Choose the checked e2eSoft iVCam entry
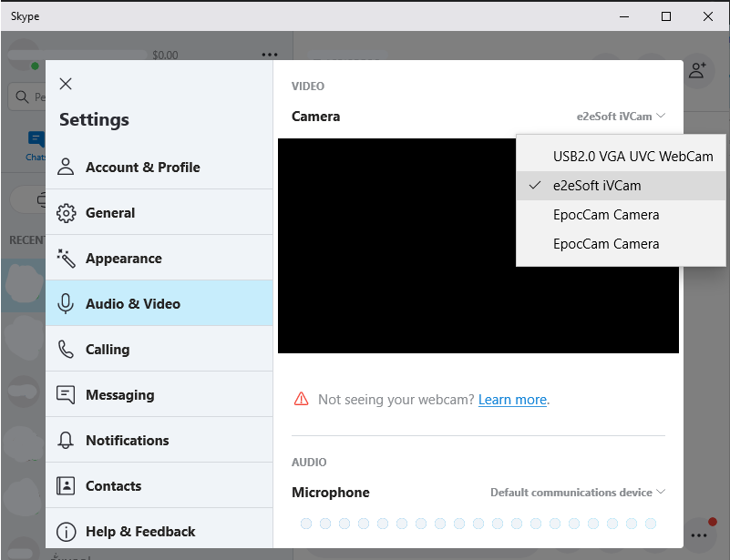This screenshot has width=730, height=560. tap(597, 186)
